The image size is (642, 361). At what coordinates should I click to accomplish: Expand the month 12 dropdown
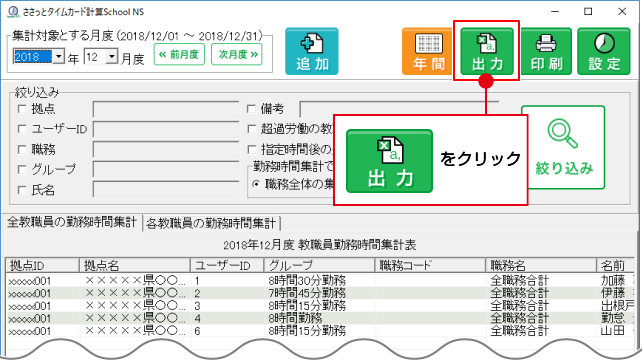111,56
